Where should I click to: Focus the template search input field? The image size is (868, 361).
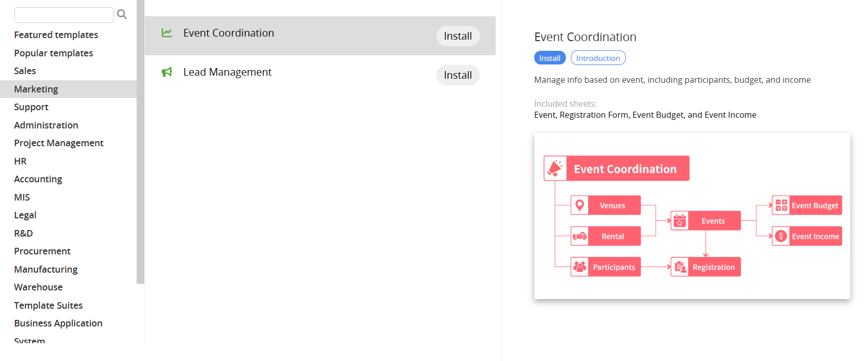click(63, 15)
